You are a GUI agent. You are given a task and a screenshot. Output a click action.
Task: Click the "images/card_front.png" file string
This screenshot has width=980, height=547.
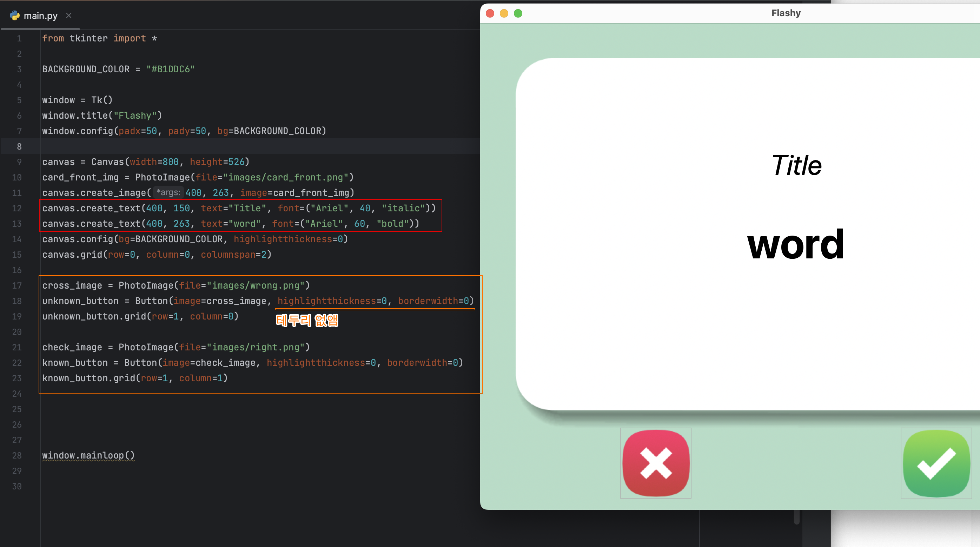click(x=286, y=177)
